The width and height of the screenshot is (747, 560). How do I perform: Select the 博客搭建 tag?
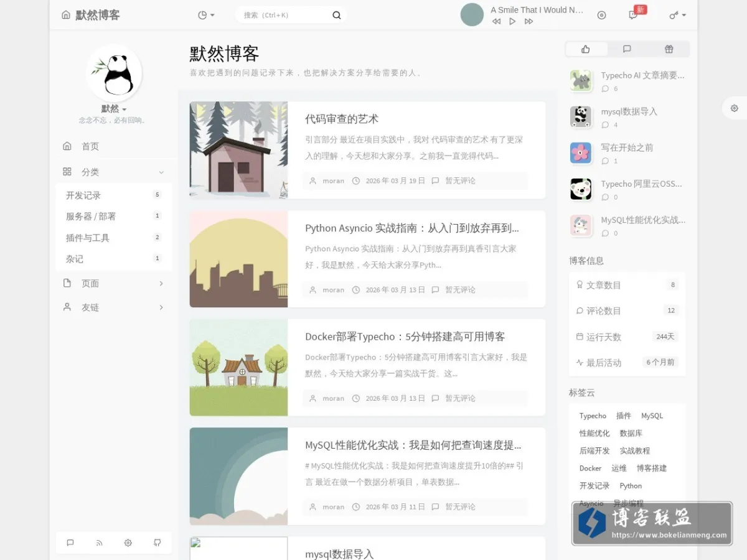(x=651, y=468)
